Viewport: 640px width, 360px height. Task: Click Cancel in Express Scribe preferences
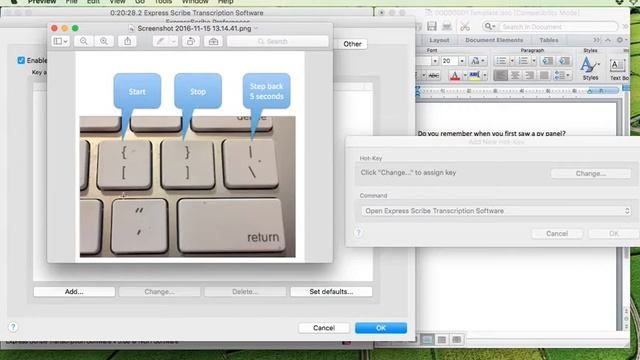pyautogui.click(x=324, y=328)
